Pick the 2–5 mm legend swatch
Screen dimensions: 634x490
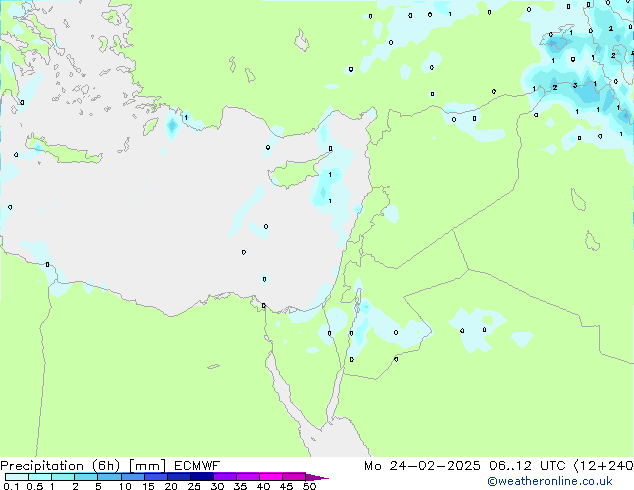click(x=86, y=477)
